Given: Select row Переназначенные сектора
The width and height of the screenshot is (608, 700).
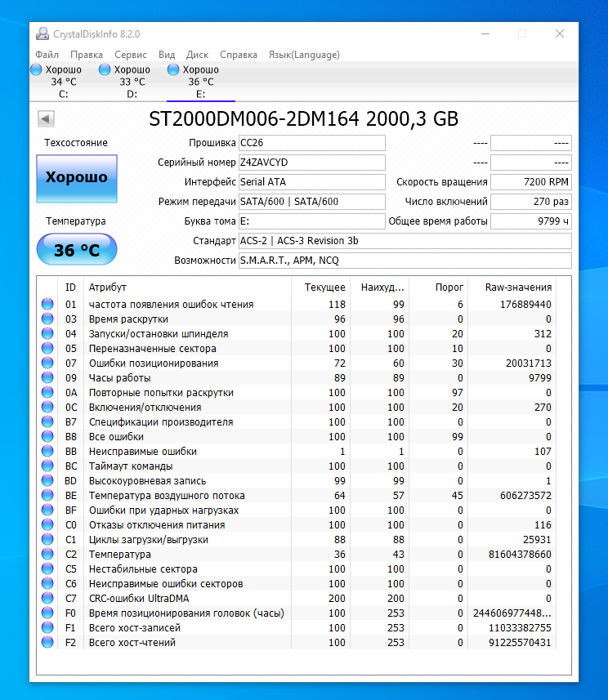Looking at the screenshot, I should pyautogui.click(x=297, y=348).
